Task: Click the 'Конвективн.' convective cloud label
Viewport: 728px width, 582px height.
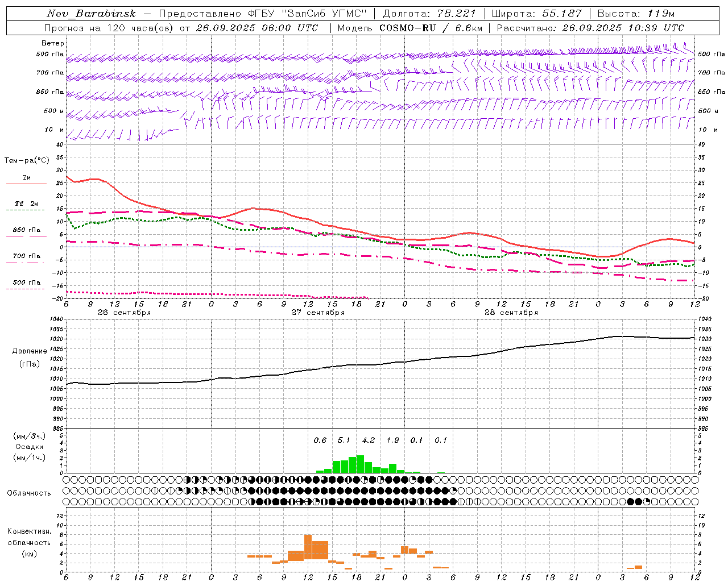Action: tap(29, 531)
